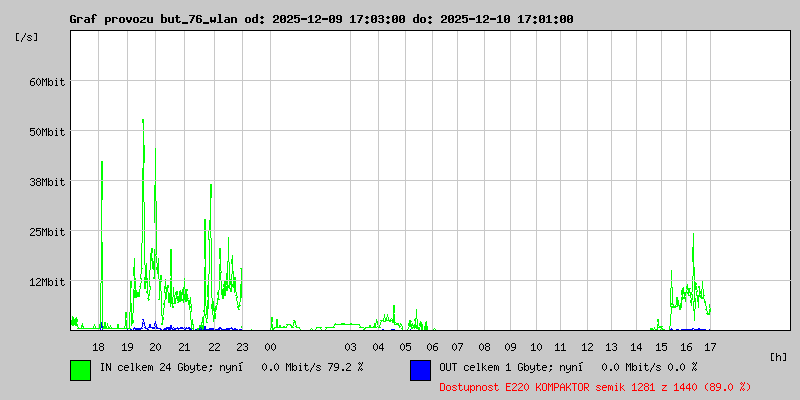
Task: Select the 25Mbit y-axis label
Action: coord(47,232)
